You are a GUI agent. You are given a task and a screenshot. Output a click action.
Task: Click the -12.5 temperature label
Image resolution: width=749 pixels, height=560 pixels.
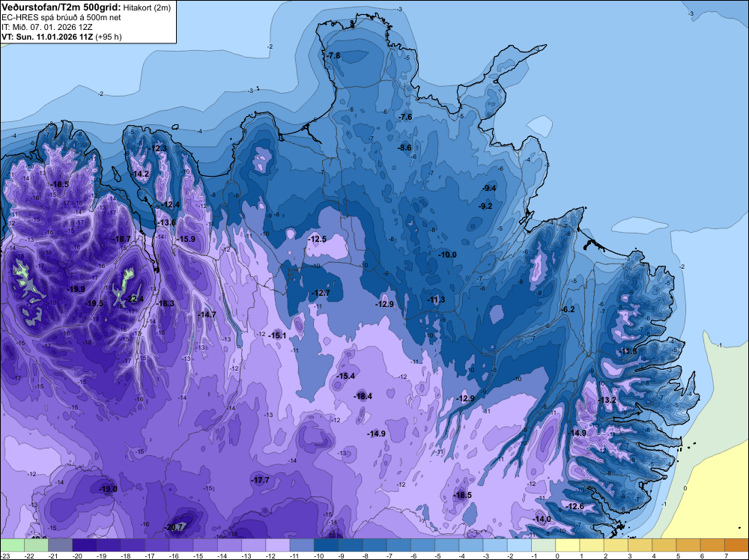pos(317,239)
